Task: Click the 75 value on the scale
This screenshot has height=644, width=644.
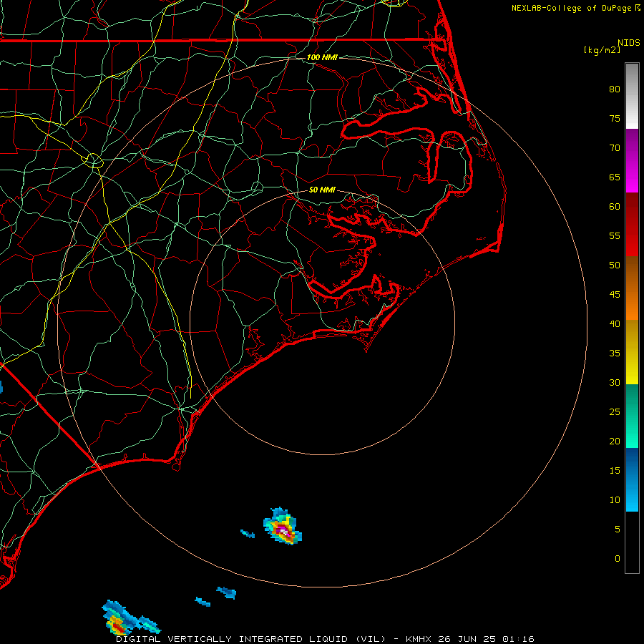Action: [615, 118]
